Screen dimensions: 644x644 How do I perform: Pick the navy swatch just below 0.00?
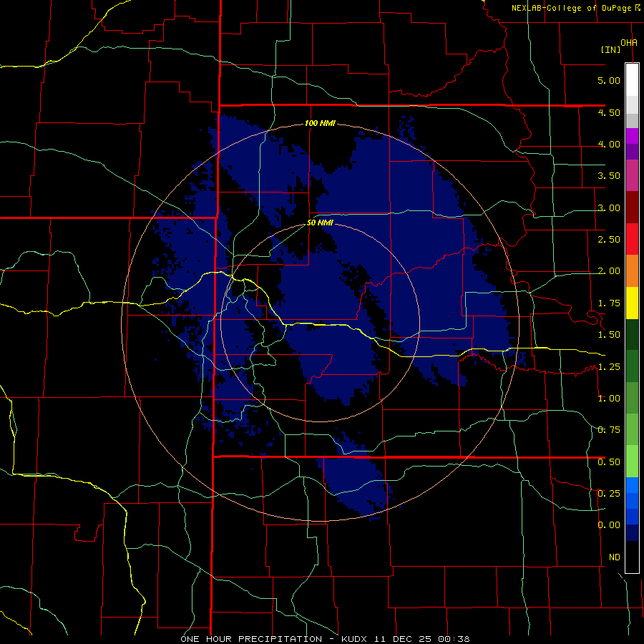(x=632, y=532)
